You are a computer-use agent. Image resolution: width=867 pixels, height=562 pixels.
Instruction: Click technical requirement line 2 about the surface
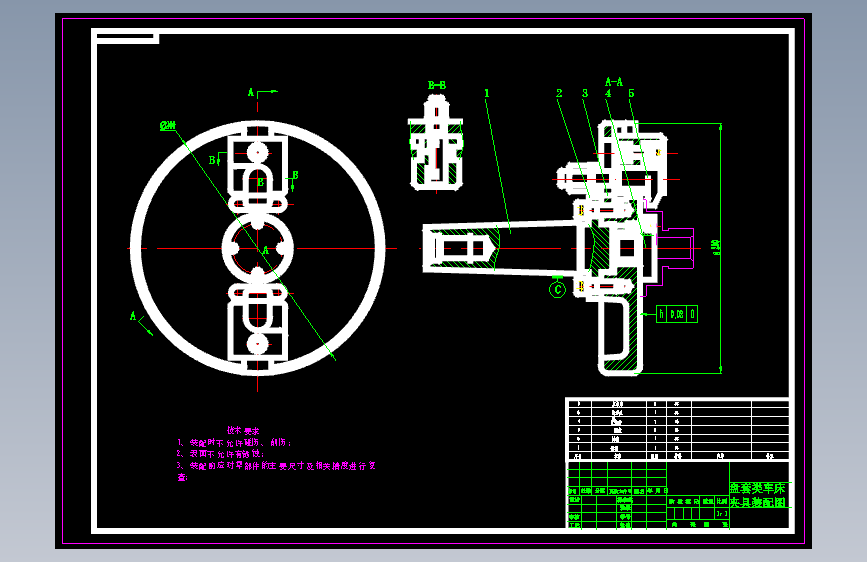coord(221,454)
